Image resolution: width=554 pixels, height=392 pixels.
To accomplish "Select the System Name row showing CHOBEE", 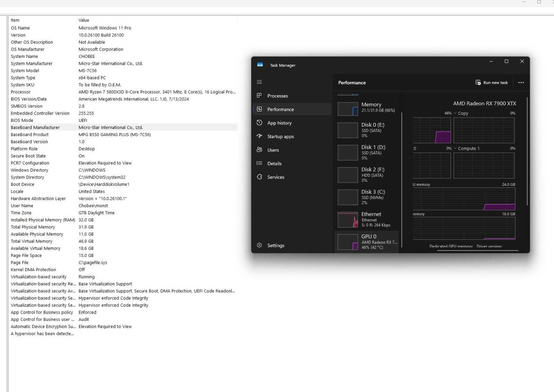I will pyautogui.click(x=123, y=56).
